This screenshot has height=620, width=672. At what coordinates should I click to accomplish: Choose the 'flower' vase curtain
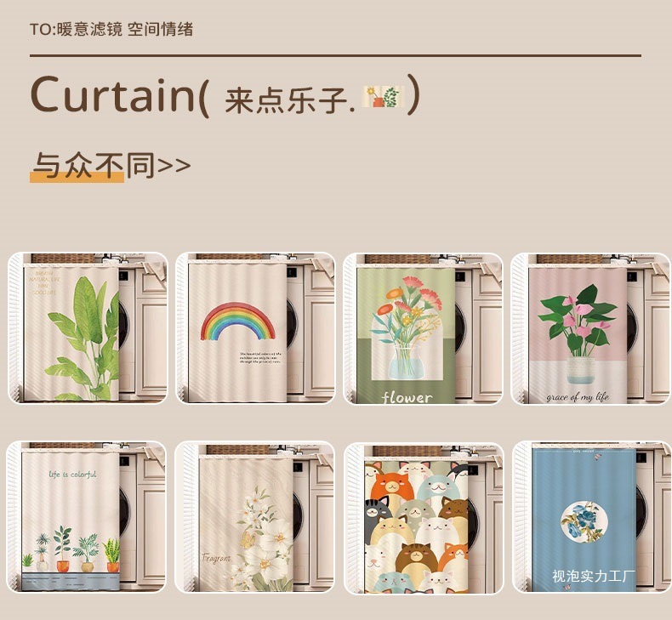423,328
